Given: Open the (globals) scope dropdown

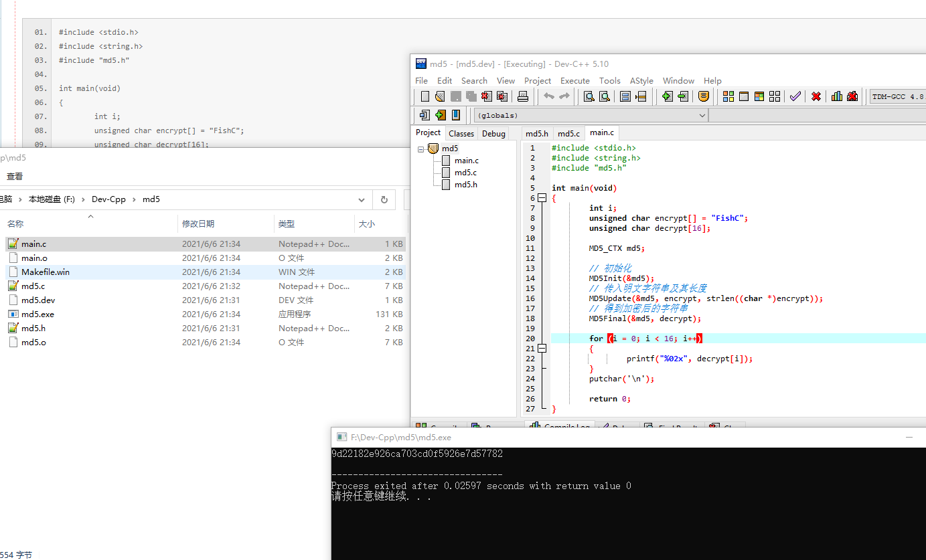Looking at the screenshot, I should tap(591, 115).
